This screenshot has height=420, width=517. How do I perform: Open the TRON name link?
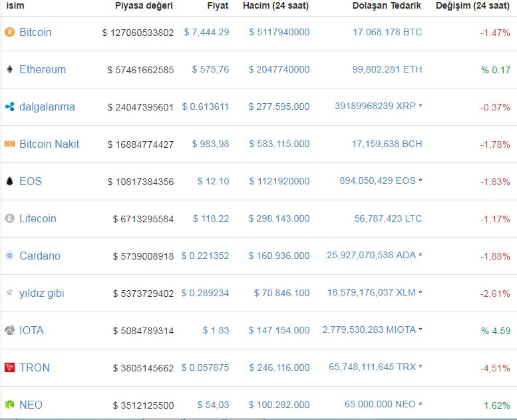pyautogui.click(x=35, y=367)
